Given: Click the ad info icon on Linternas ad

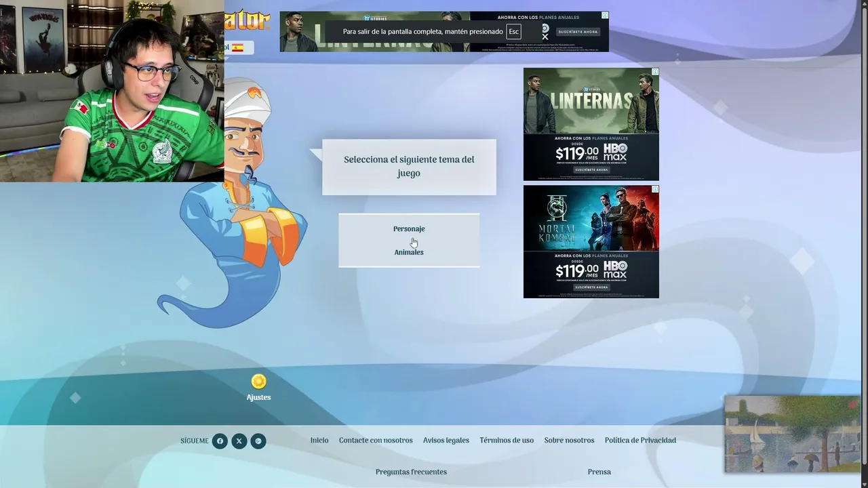Looking at the screenshot, I should pos(655,71).
